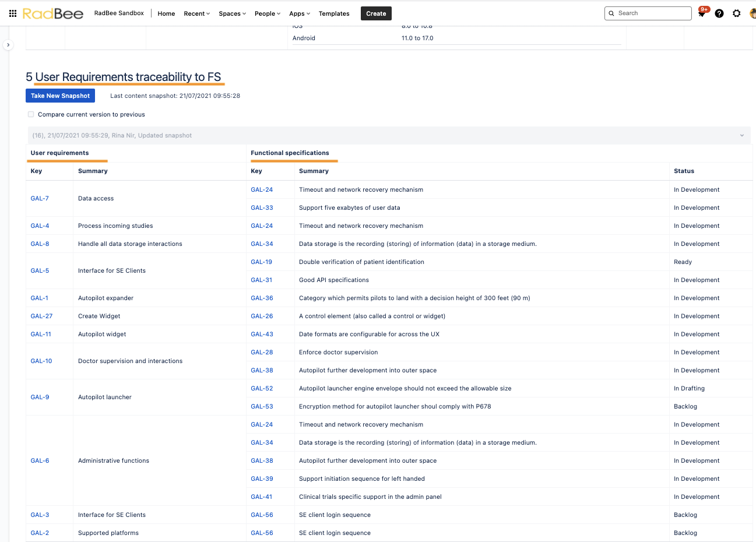
Task: Open the GAL-7 requirement link
Action: (40, 198)
